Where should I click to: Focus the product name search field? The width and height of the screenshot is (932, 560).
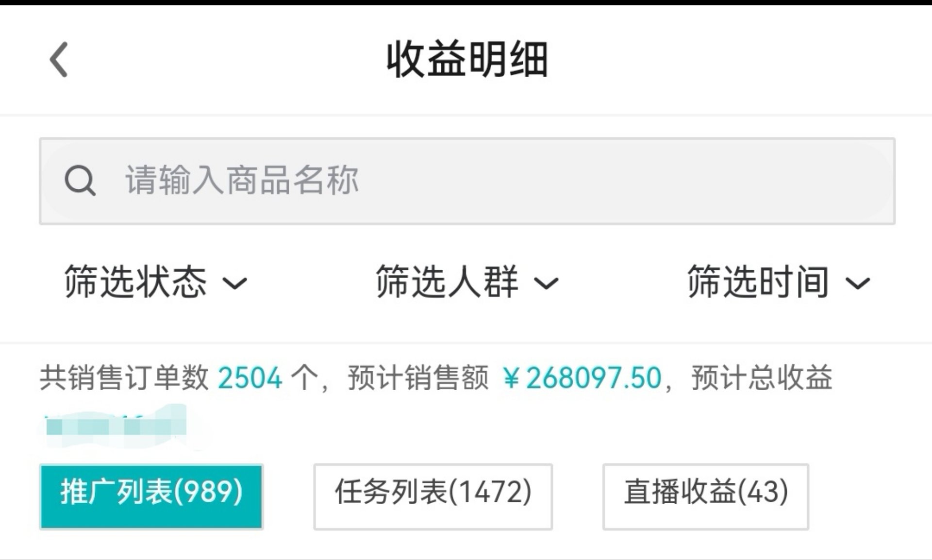coord(485,181)
